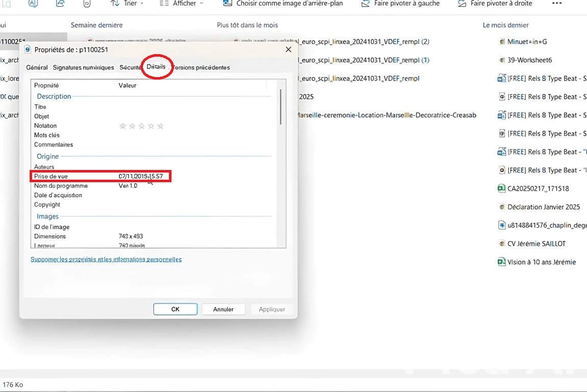Viewport: 587px width, 392px height.
Task: Select the 39-Worksheet6 file icon
Action: (502, 60)
